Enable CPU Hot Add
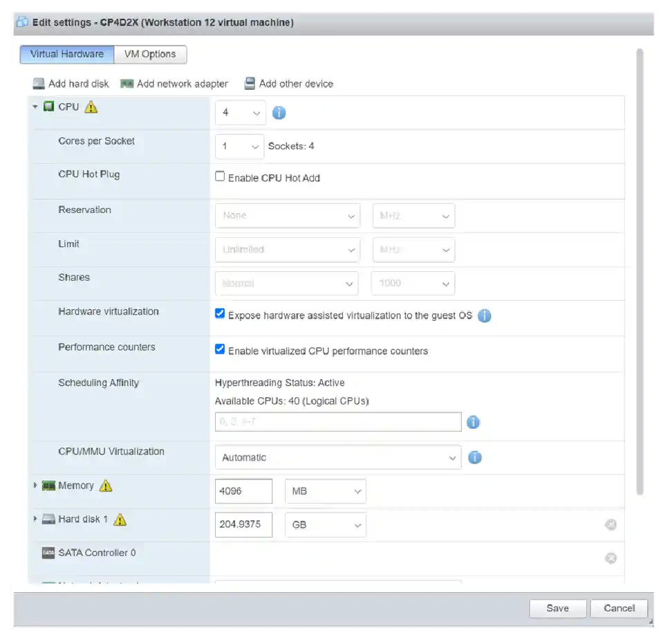Viewport: 672px width, 644px height. point(219,176)
